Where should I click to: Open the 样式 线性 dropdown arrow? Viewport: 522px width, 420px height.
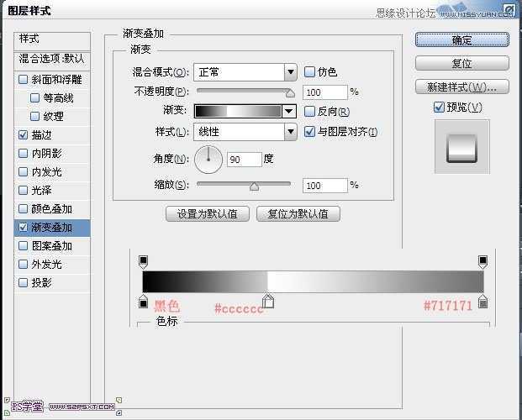(x=291, y=132)
